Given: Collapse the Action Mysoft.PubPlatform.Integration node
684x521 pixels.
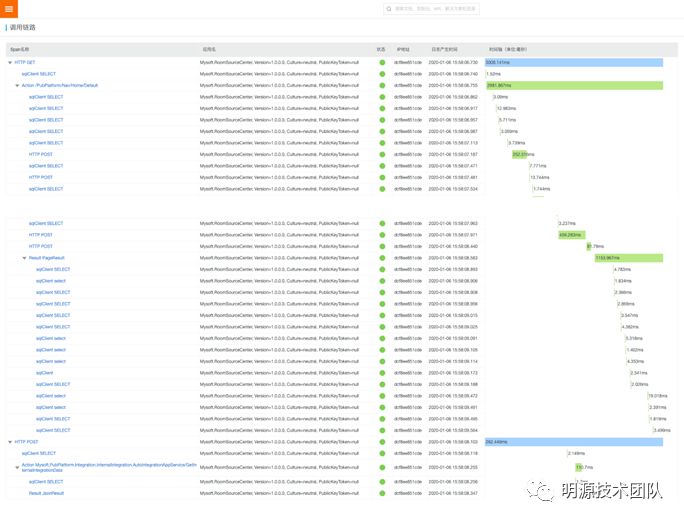Looking at the screenshot, I should (x=17, y=467).
